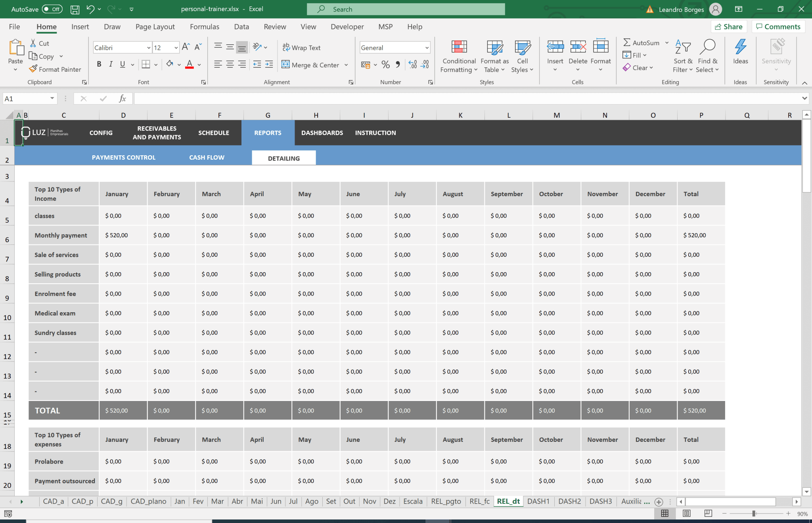Go to CASH FLOW report
Screen dimensions: 812x523
click(207, 157)
